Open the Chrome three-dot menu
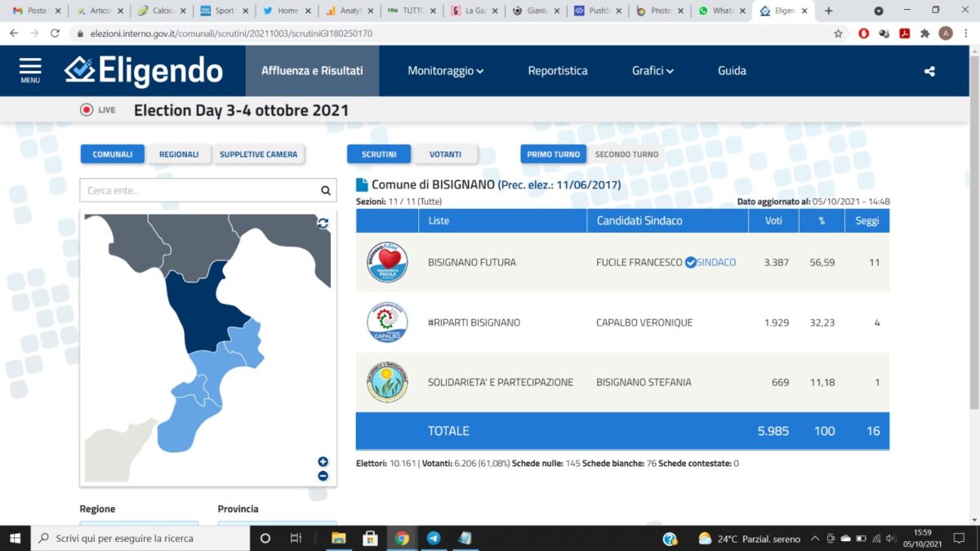 pos(967,33)
